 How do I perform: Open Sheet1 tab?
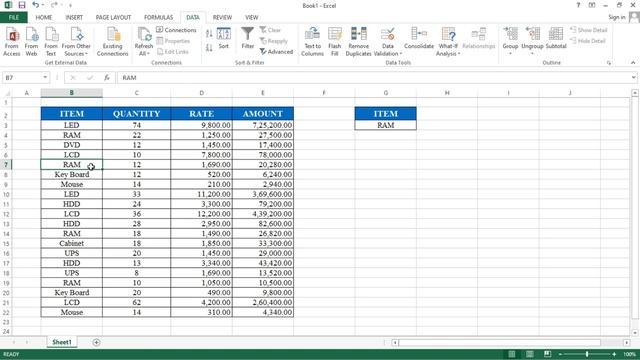pos(62,342)
